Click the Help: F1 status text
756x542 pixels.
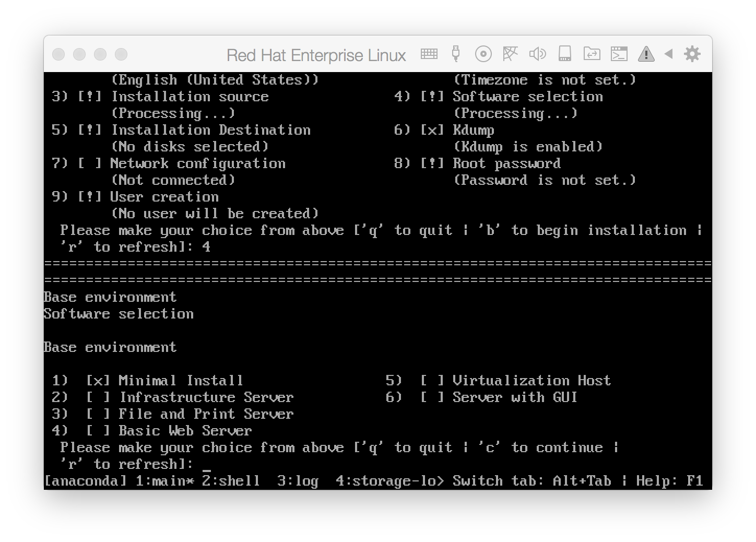click(x=669, y=481)
